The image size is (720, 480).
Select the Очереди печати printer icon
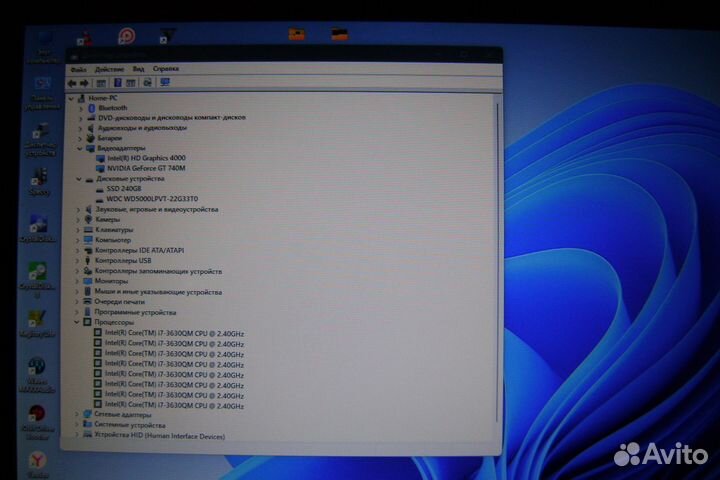(x=87, y=302)
